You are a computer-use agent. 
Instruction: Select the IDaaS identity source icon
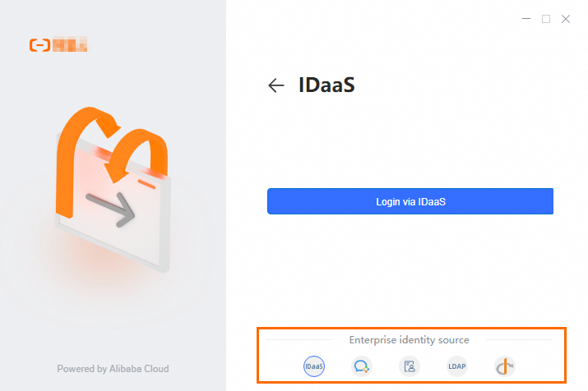314,366
